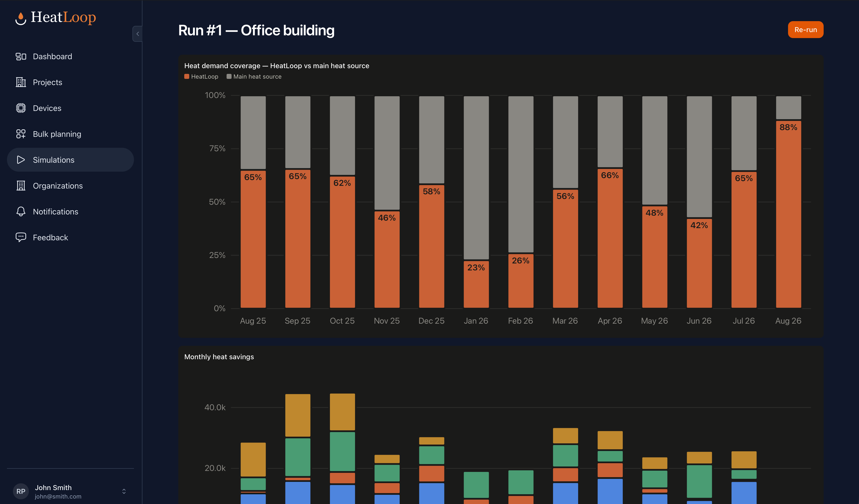Image resolution: width=859 pixels, height=504 pixels.
Task: Click the 'Monthly heat savings' chart title
Action: [x=219, y=357]
